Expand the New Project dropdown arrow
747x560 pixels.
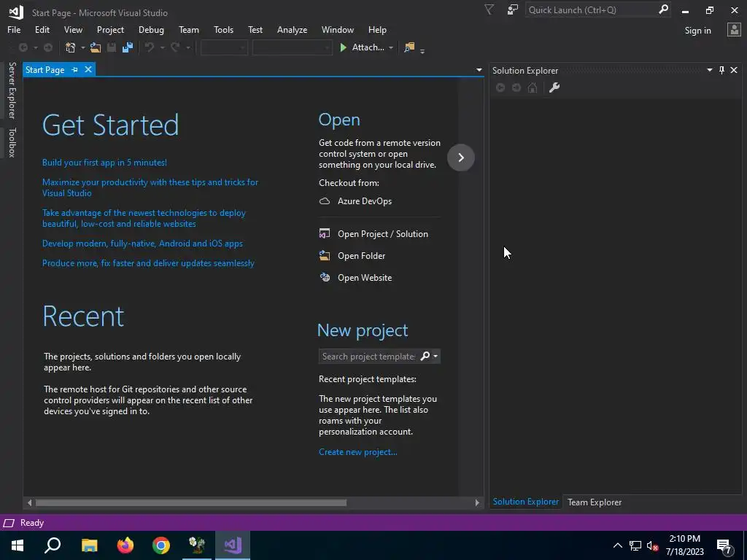point(83,47)
